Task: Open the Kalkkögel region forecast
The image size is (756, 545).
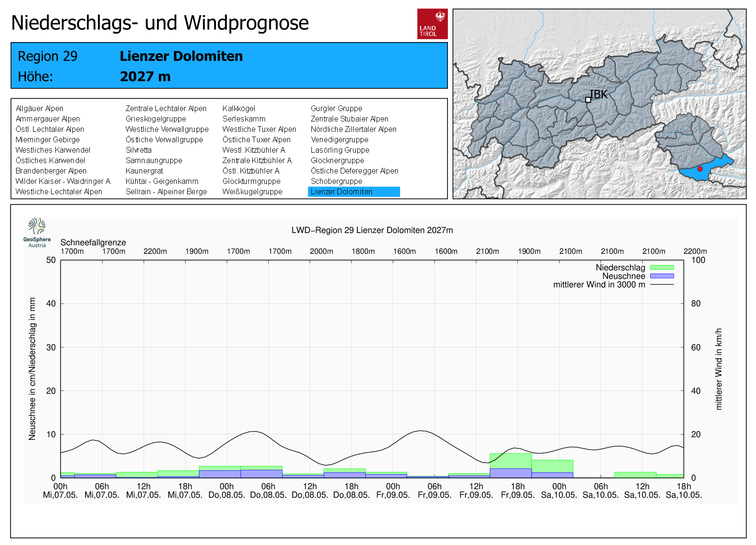Action: [x=239, y=108]
